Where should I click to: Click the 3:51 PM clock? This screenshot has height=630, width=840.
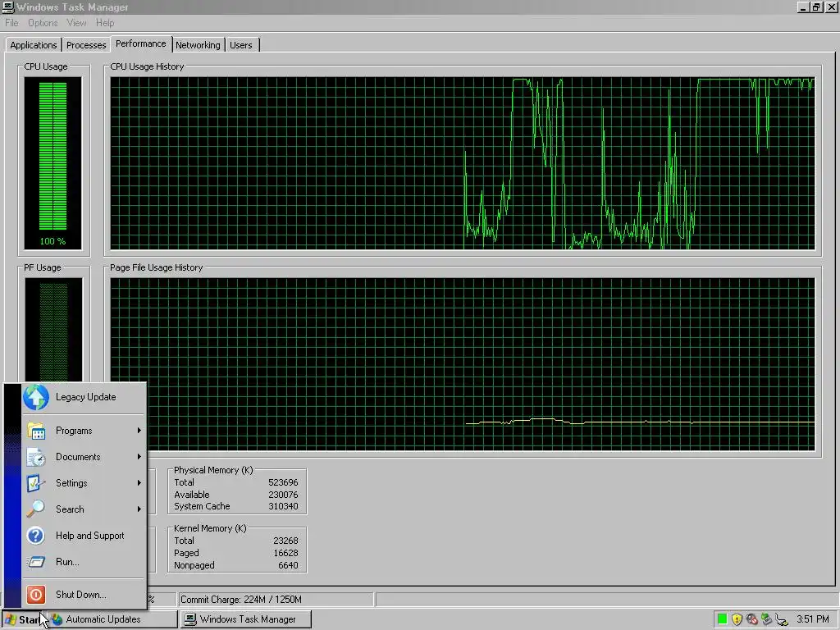coord(813,619)
